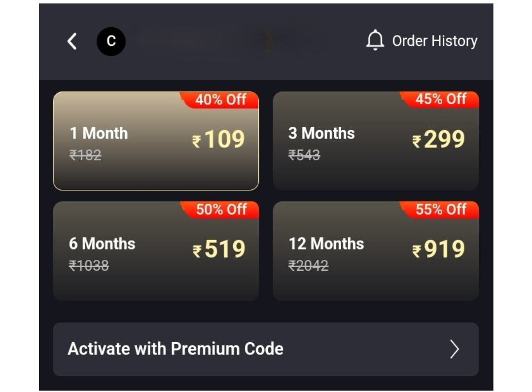Image resolution: width=532 pixels, height=392 pixels.
Task: Tap the struck-through ₹1038 original price
Action: click(x=89, y=266)
